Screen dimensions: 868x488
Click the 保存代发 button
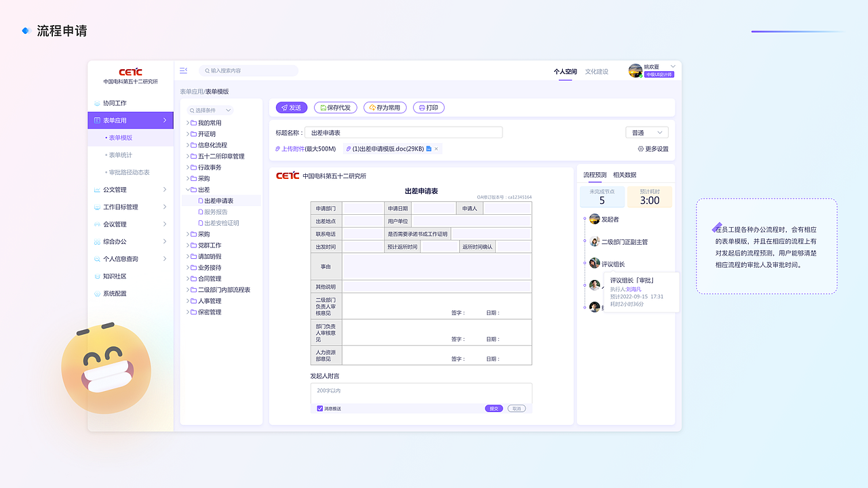336,108
